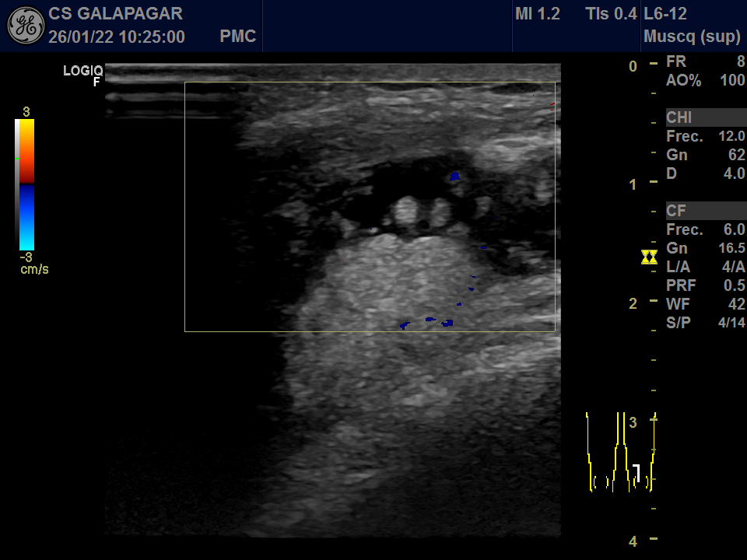The image size is (747, 560).
Task: Click the yellow TGC curve graph
Action: pos(621,453)
